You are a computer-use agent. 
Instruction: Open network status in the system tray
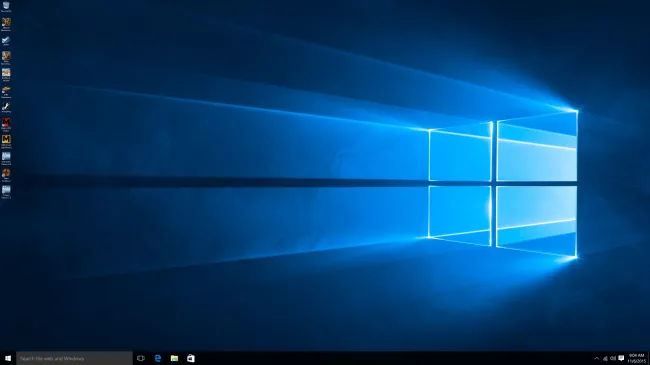tap(605, 358)
